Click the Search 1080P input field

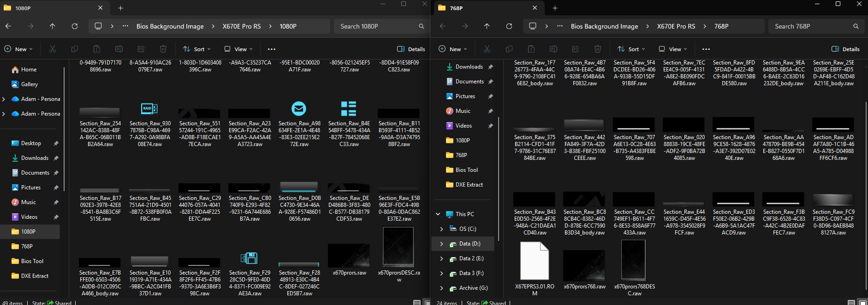(376, 26)
